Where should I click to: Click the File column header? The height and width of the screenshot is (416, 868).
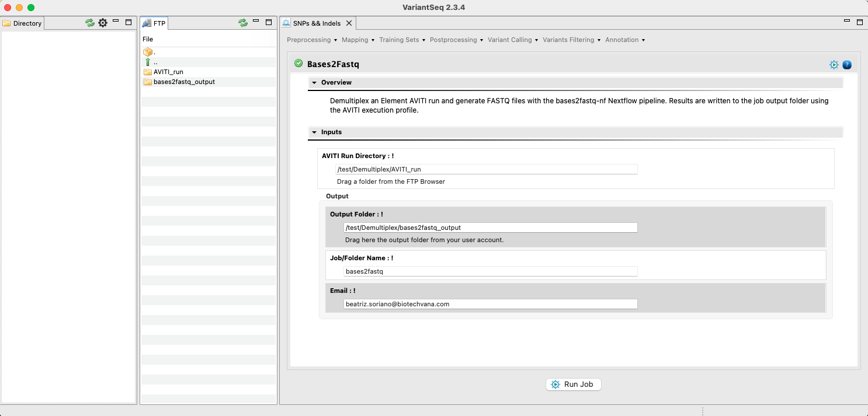[x=148, y=39]
